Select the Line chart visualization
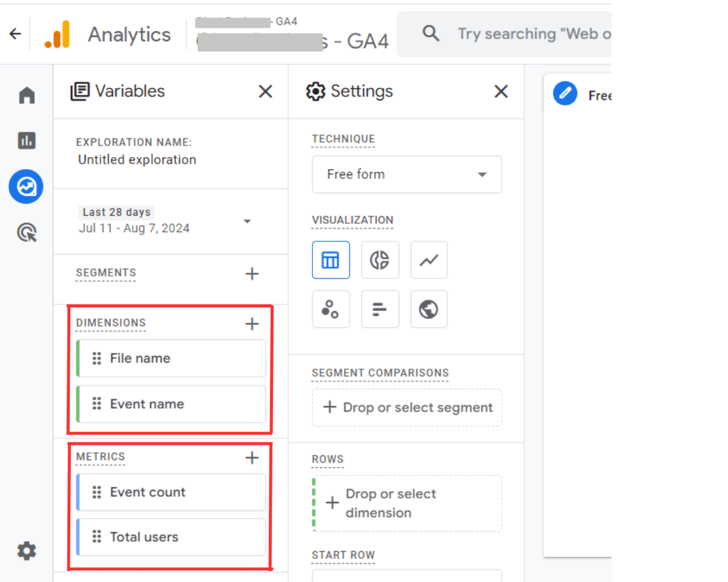Screen dimensions: 728x582 click(429, 260)
